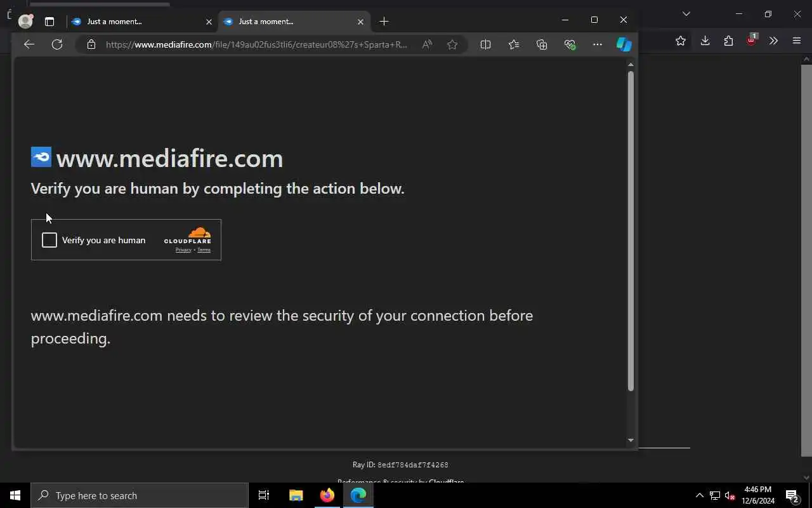Open Edge profile avatar
This screenshot has height=508, width=812.
pos(26,21)
